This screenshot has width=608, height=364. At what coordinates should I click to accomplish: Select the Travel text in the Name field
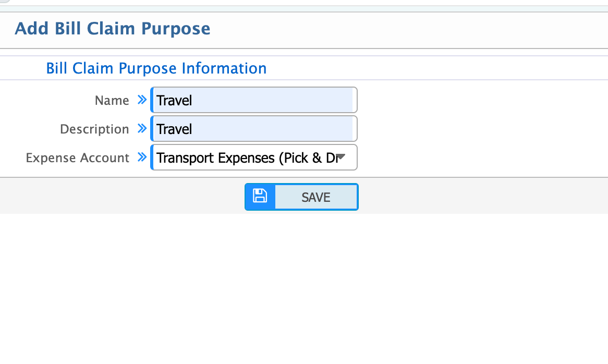coord(175,100)
